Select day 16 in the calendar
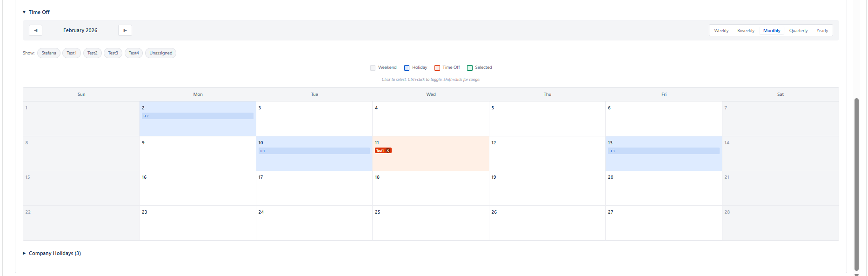Screen dimensions: 868x276 click(x=198, y=188)
